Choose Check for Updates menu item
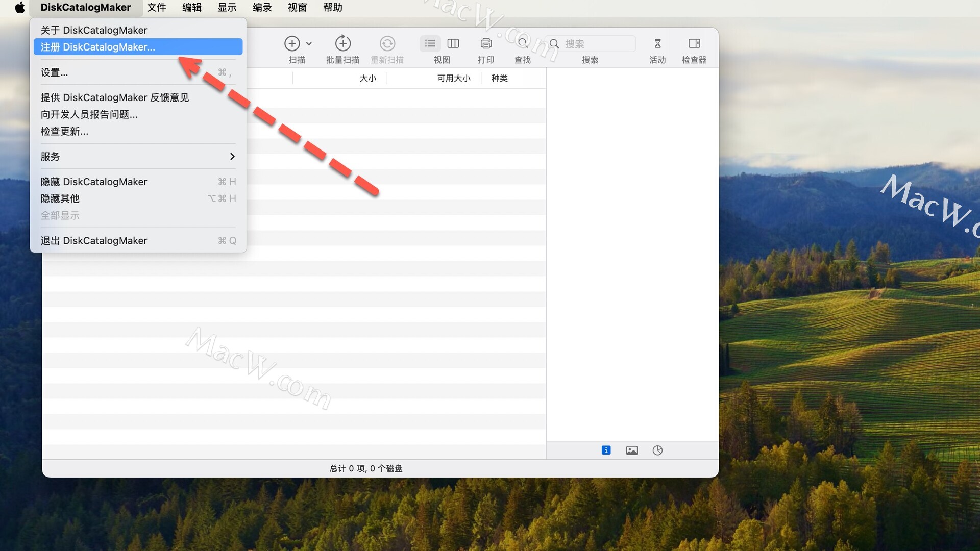The image size is (980, 551). [x=64, y=131]
